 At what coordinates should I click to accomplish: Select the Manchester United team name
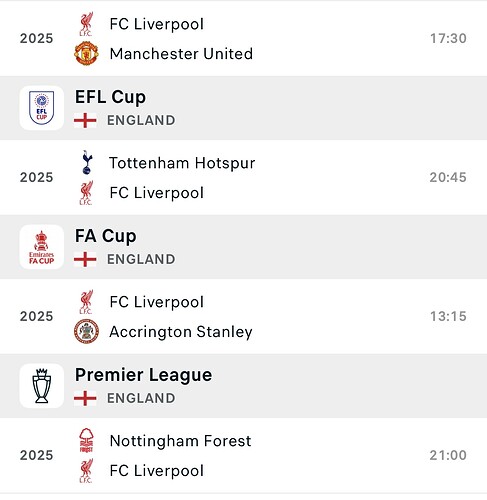click(x=181, y=54)
